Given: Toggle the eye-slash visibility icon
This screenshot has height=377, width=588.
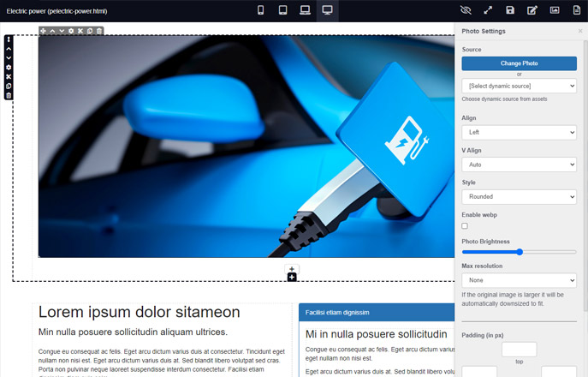Looking at the screenshot, I should pyautogui.click(x=466, y=10).
